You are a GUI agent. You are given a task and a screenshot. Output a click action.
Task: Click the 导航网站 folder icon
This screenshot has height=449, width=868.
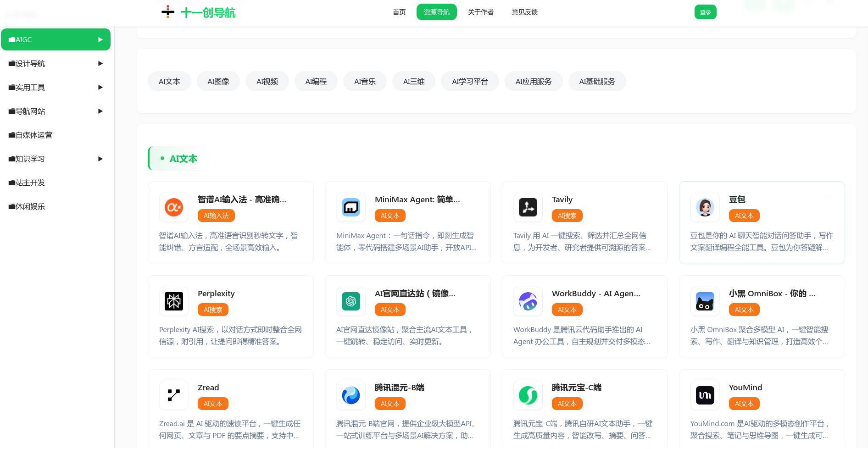(x=12, y=111)
